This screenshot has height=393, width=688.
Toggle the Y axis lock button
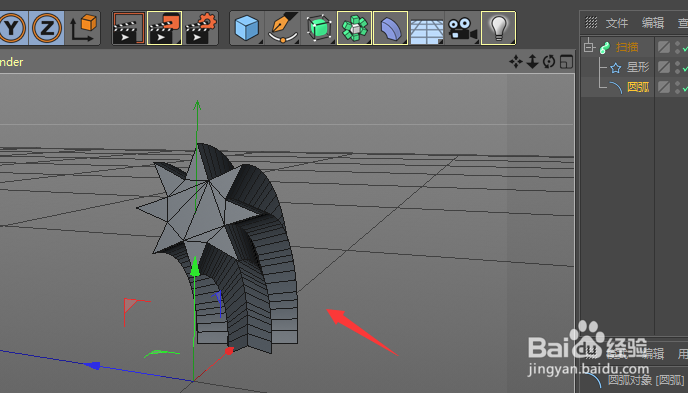tap(12, 29)
